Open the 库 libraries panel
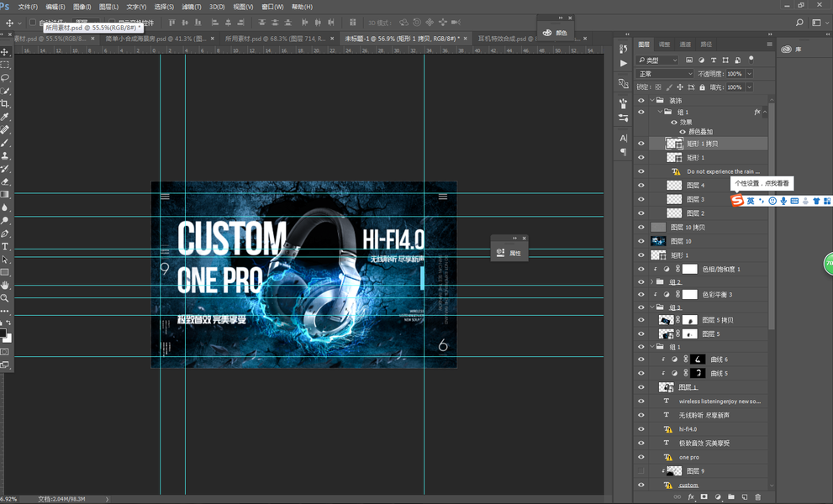This screenshot has height=504, width=833. (x=792, y=49)
